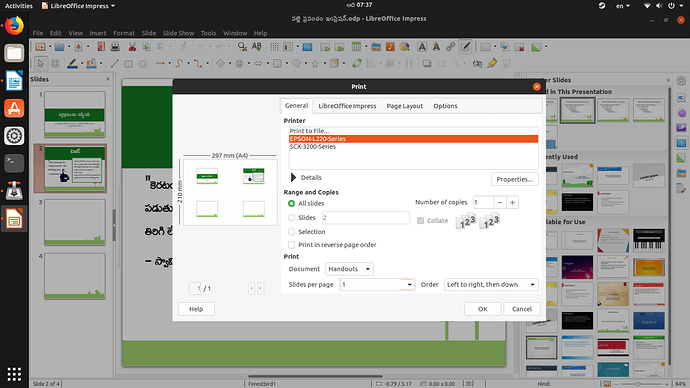Click Spelling check icon in toolbar
690x388 pixels.
click(257, 47)
